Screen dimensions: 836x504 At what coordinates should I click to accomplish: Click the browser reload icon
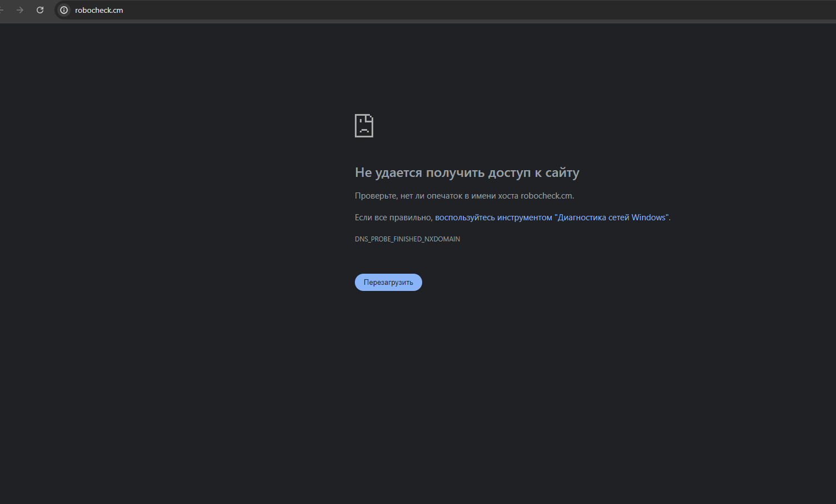40,10
